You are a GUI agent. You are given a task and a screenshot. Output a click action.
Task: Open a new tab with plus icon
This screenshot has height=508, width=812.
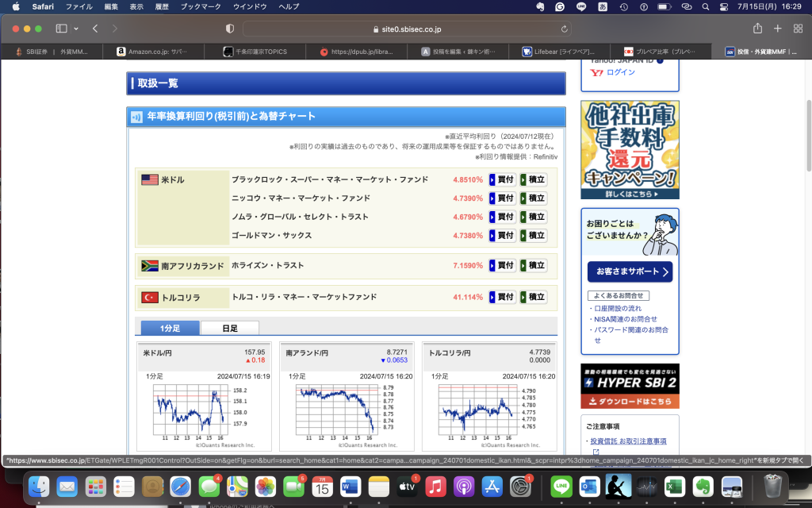pyautogui.click(x=777, y=29)
